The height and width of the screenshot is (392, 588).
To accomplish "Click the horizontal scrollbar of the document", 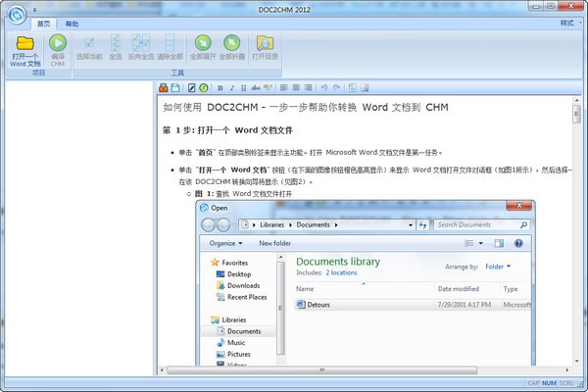I will point(322,370).
